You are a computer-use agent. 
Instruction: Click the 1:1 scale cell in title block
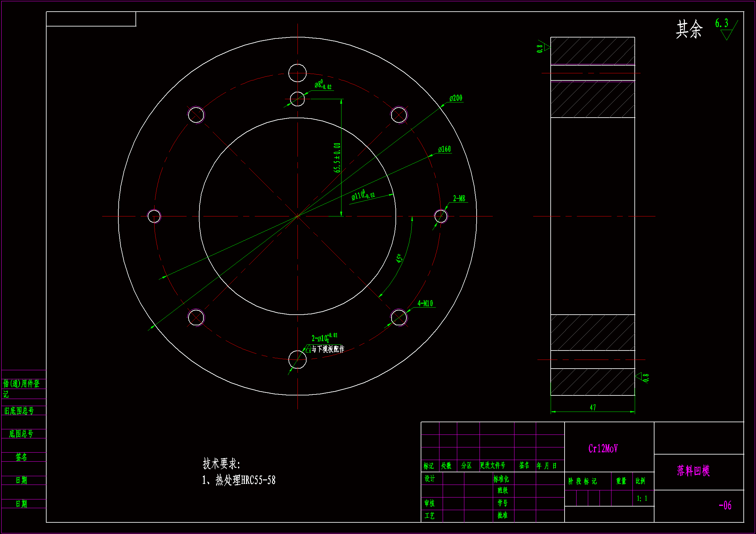[x=642, y=498]
